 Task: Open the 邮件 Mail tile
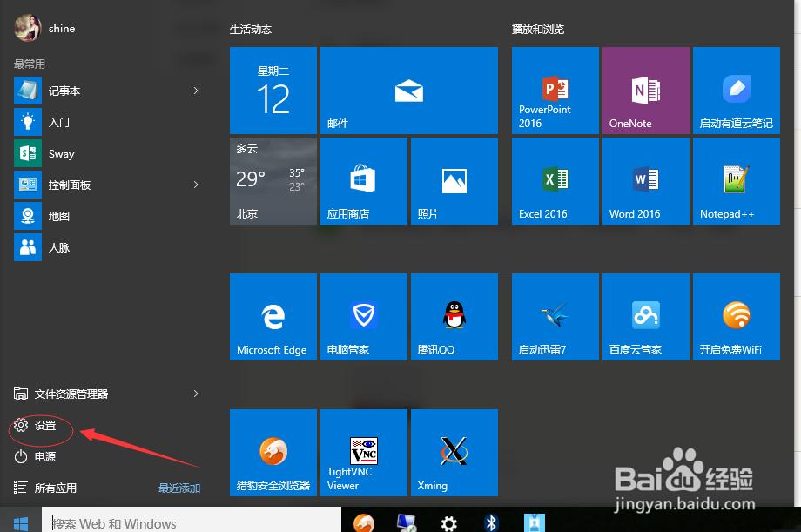(x=409, y=91)
